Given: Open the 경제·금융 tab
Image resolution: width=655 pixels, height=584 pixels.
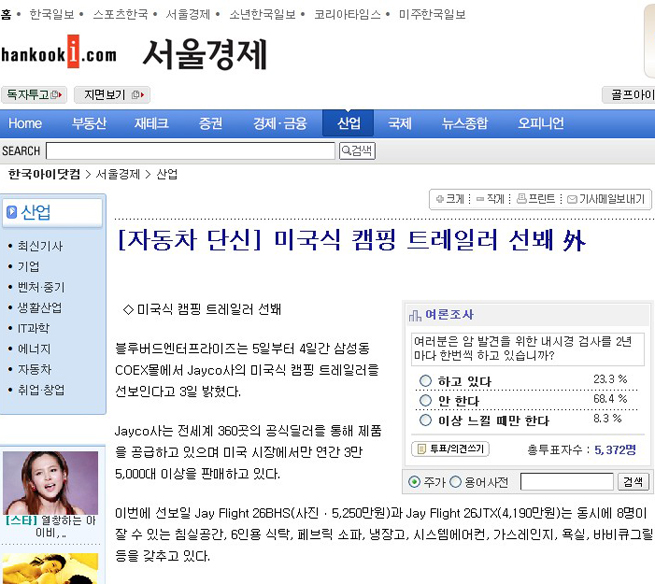Looking at the screenshot, I should click(280, 123).
